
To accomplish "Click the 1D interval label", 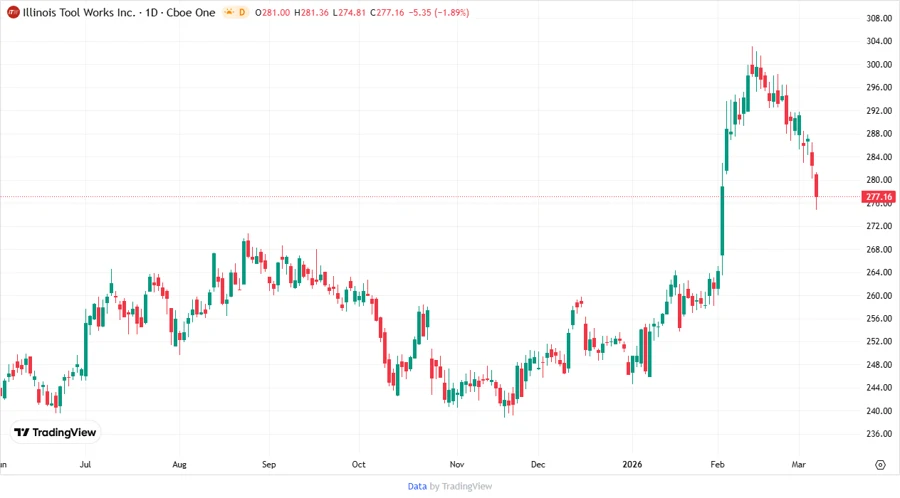I will [152, 12].
